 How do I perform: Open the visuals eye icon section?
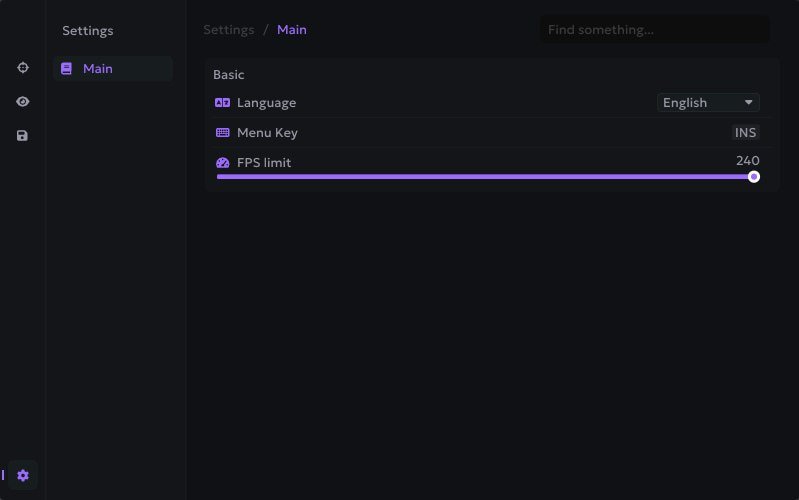(x=23, y=102)
